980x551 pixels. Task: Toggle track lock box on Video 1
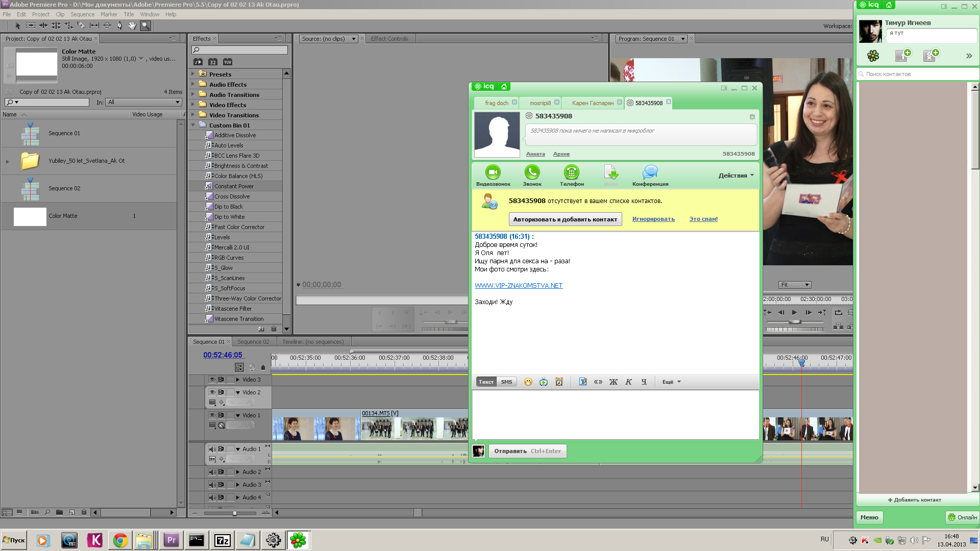click(x=230, y=415)
